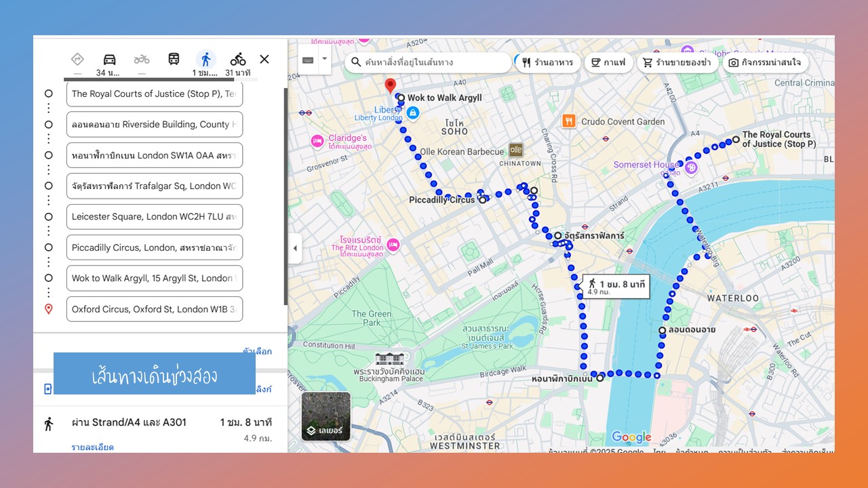Viewport: 868px width, 488px height.
Task: Click waypoint circle beside Royal Courts field
Action: [x=48, y=94]
